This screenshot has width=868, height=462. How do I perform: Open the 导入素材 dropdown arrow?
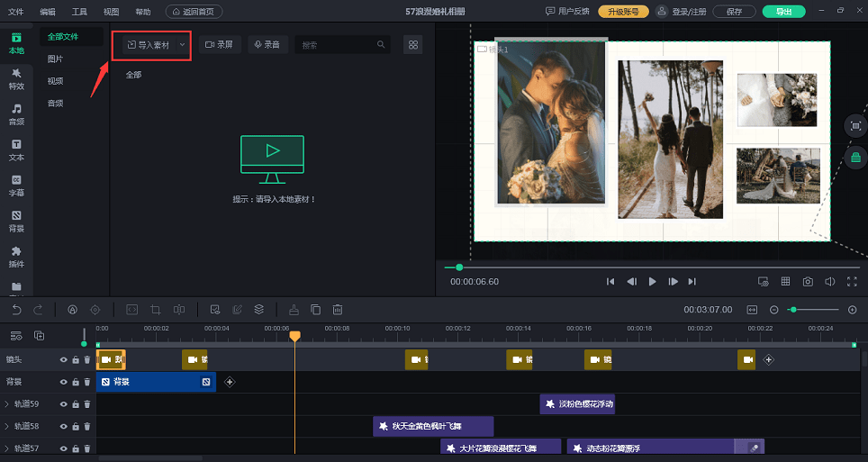point(183,45)
